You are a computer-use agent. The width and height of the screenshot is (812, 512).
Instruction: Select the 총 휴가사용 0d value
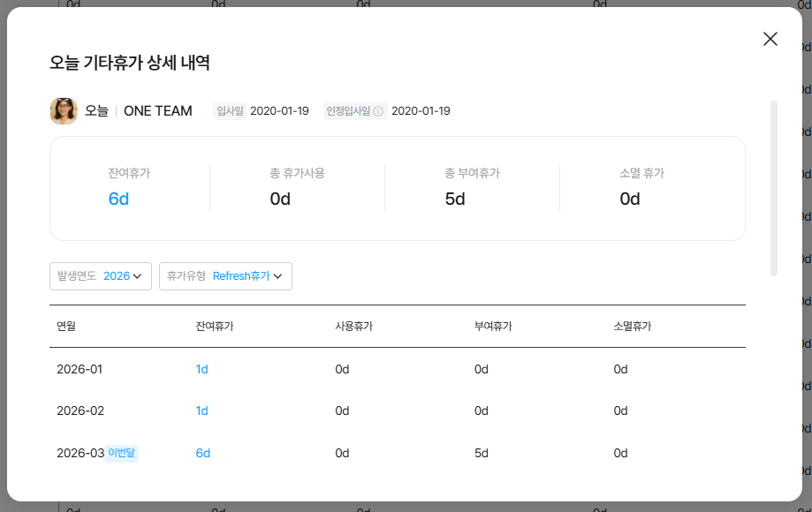pos(280,199)
